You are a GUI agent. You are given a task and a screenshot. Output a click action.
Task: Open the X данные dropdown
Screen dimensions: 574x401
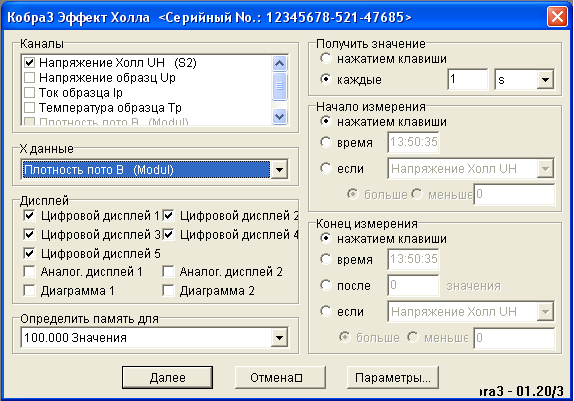(x=279, y=170)
